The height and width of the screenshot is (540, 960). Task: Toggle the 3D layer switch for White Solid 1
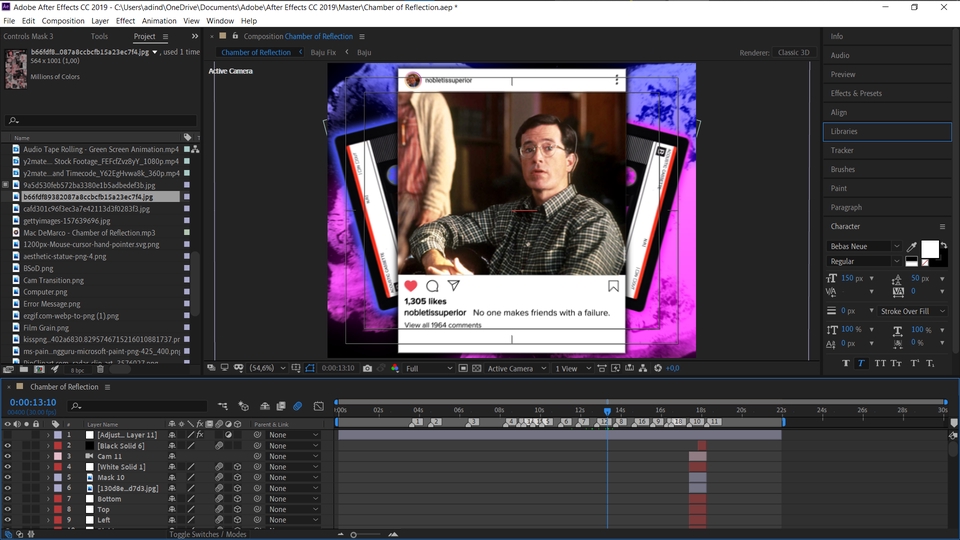tap(237, 467)
